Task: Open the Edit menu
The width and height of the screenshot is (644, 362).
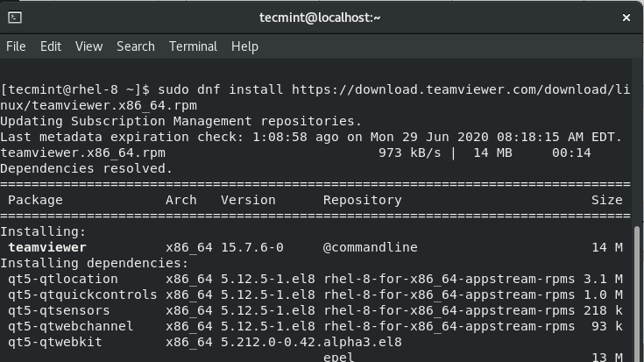Action: pyautogui.click(x=50, y=46)
